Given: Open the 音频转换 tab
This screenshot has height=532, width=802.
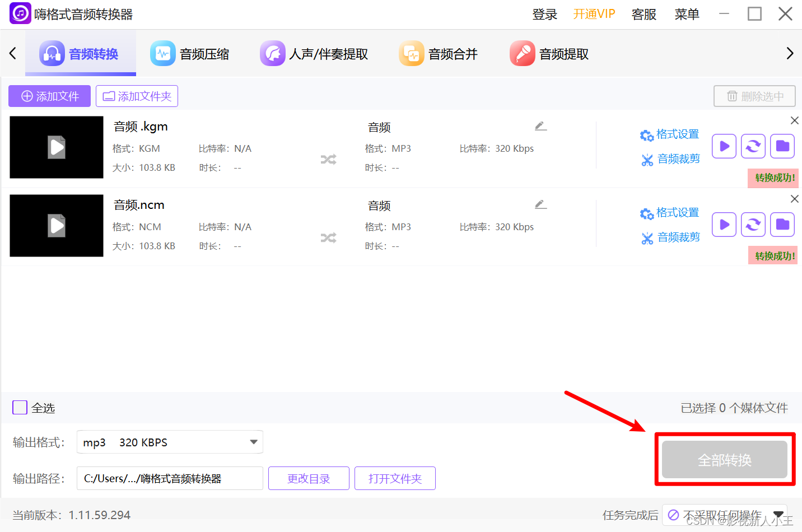Looking at the screenshot, I should 80,54.
